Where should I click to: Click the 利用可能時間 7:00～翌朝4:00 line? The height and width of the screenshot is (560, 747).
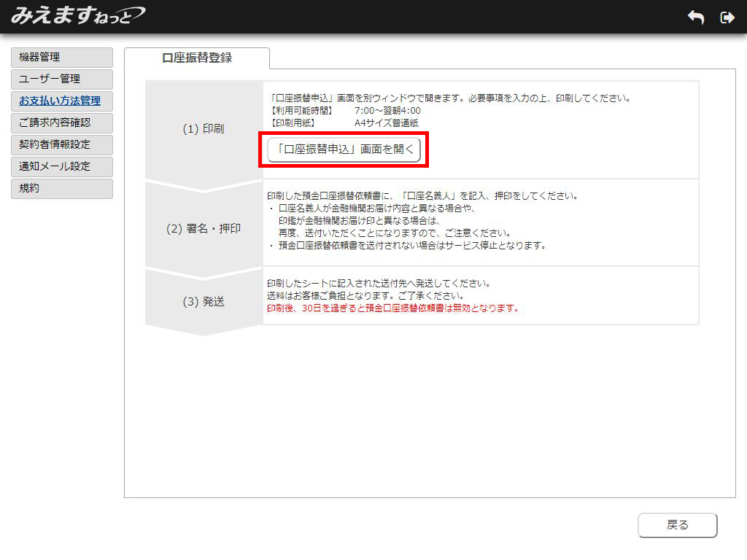pos(344,111)
